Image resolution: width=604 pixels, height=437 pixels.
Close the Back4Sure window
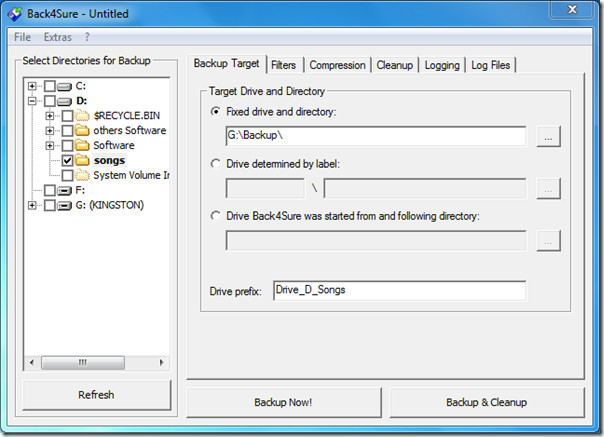tap(572, 9)
